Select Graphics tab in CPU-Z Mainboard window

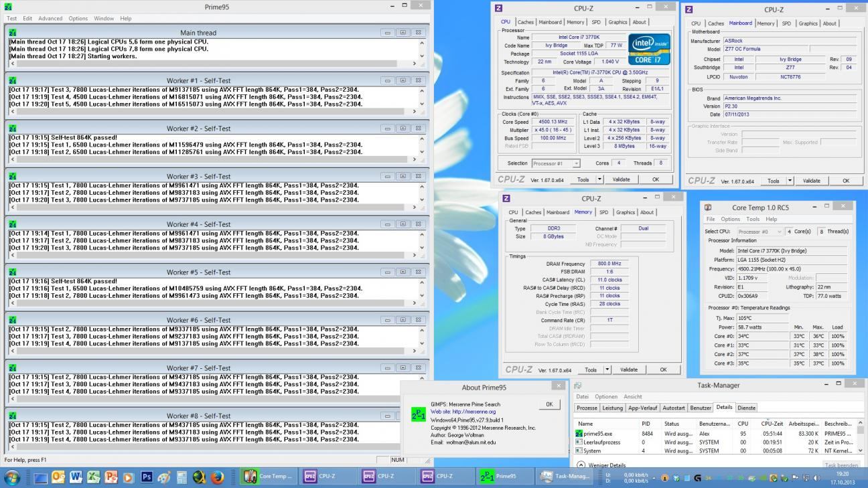point(808,23)
